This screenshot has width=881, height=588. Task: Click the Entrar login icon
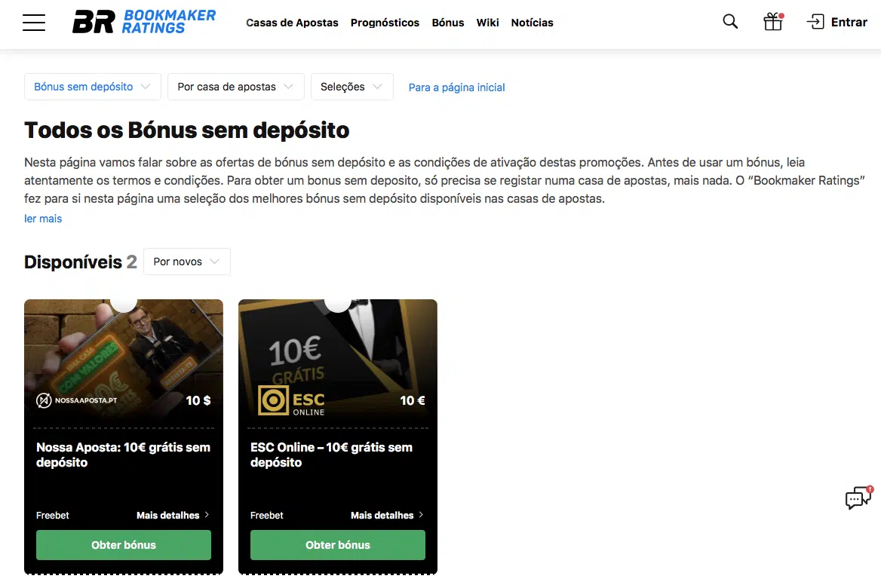coord(815,22)
